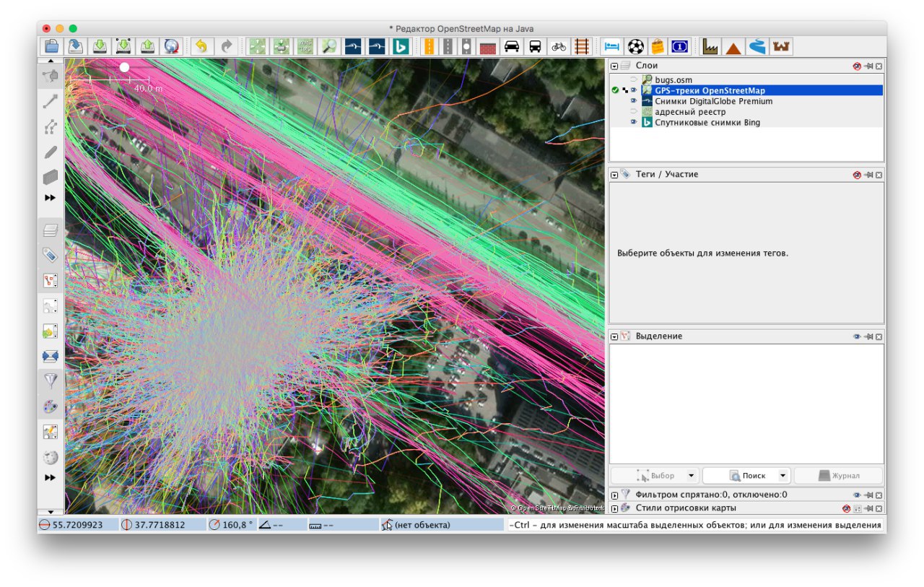The width and height of the screenshot is (924, 587).
Task: Click the Wikipedia globe icon in left toolbar
Action: click(x=51, y=457)
